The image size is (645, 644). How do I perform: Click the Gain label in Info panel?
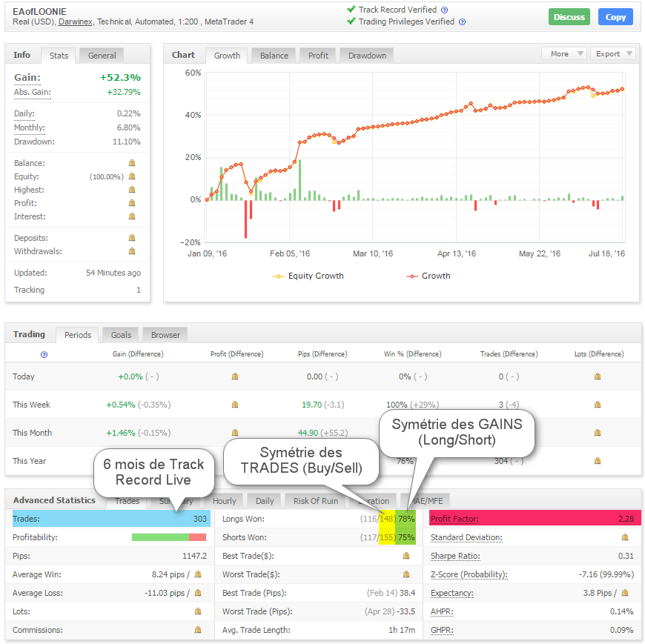pos(27,77)
